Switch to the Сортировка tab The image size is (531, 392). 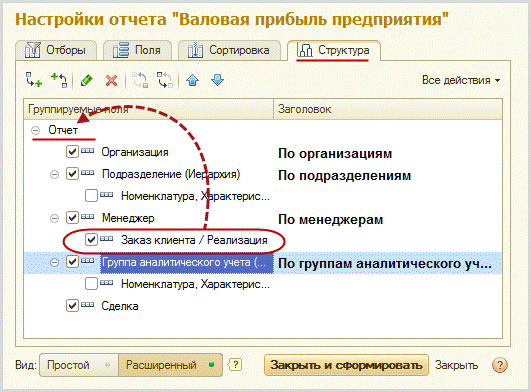point(229,50)
